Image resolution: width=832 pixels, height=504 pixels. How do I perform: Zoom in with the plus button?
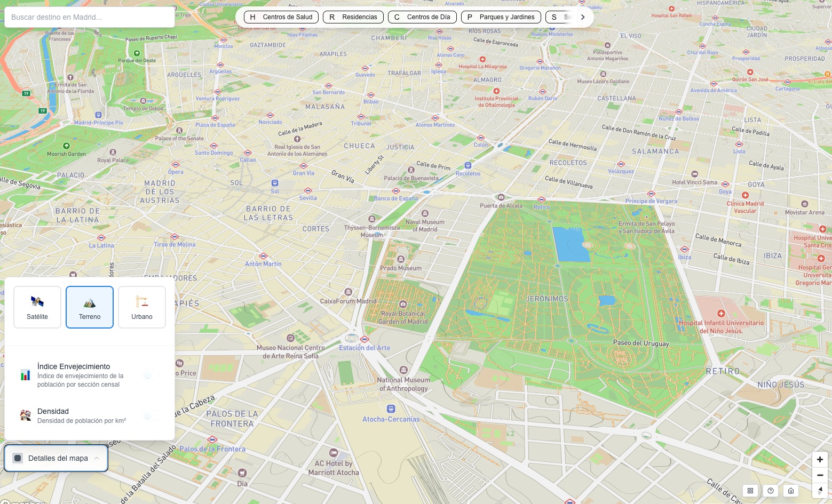820,459
